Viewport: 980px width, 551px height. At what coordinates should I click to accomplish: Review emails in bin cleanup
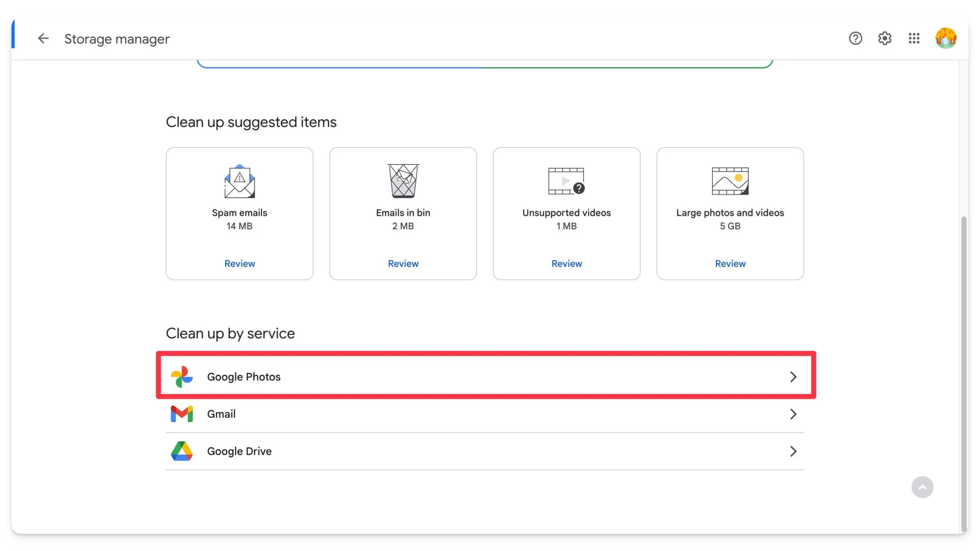(402, 263)
